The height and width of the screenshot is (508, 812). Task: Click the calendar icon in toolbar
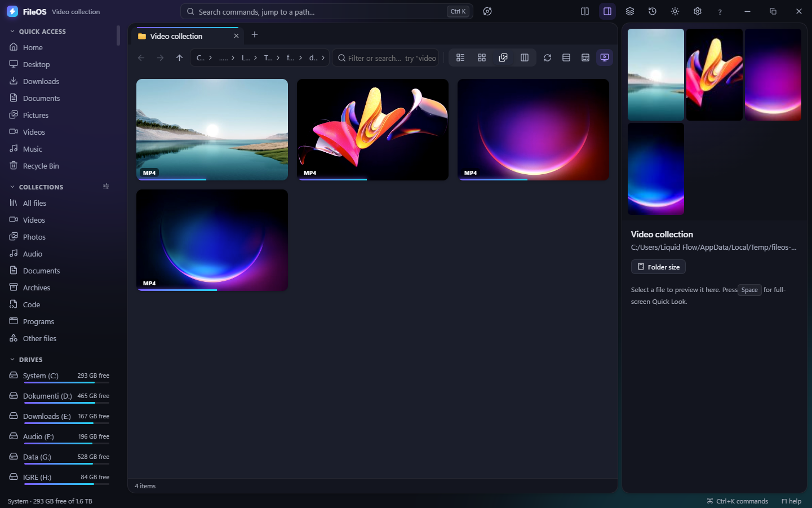(585, 58)
